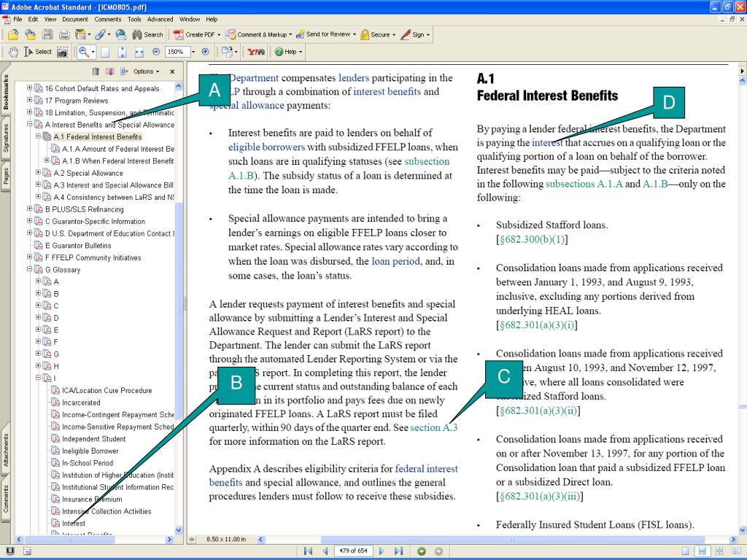This screenshot has height=560, width=747.
Task: Open bookmarks Options menu
Action: (x=146, y=71)
